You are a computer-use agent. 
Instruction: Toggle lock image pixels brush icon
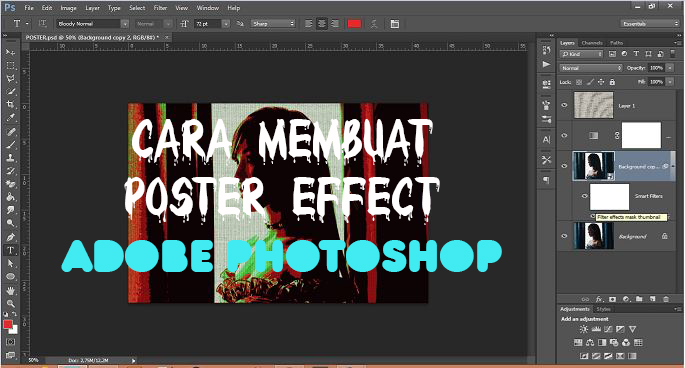pos(590,82)
